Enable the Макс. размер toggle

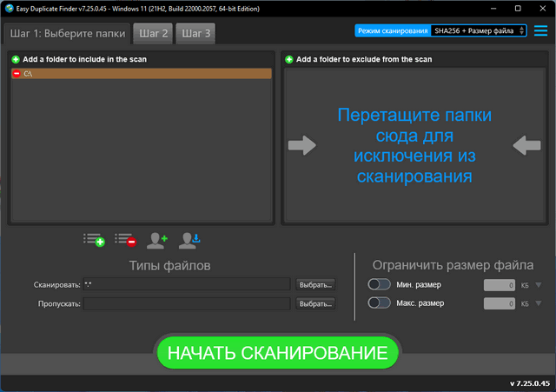pyautogui.click(x=379, y=302)
